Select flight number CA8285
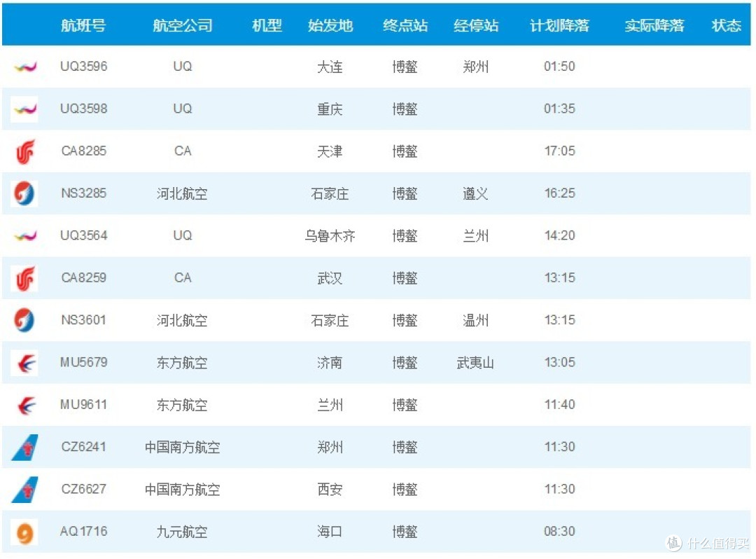The height and width of the screenshot is (559, 756). click(x=83, y=151)
